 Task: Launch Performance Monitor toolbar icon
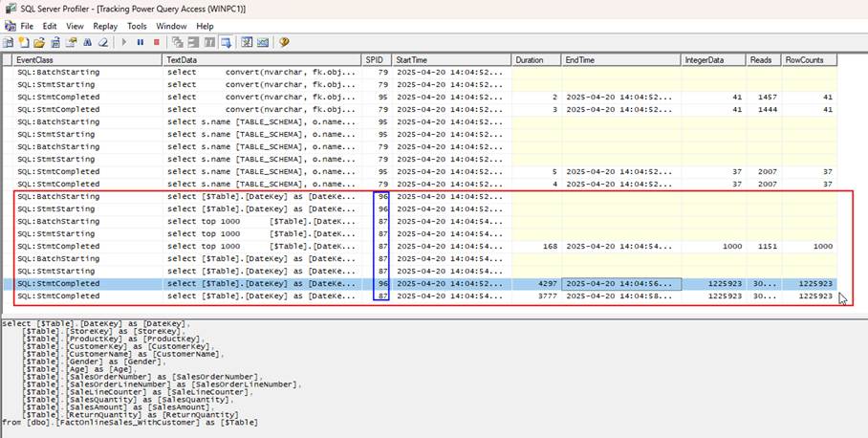[x=263, y=42]
